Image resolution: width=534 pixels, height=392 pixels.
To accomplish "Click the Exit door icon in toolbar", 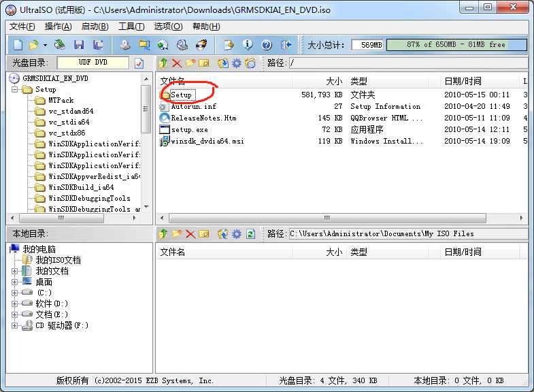I will pos(286,45).
